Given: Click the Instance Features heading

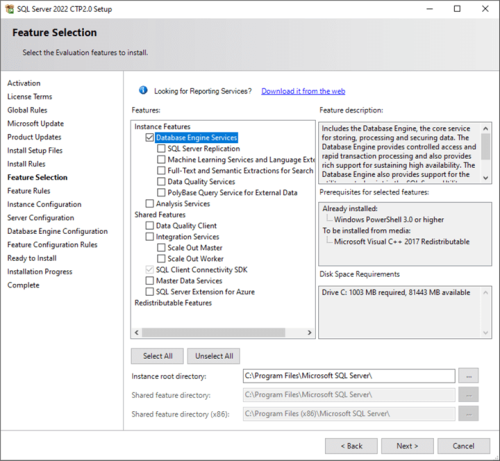Looking at the screenshot, I should click(162, 126).
